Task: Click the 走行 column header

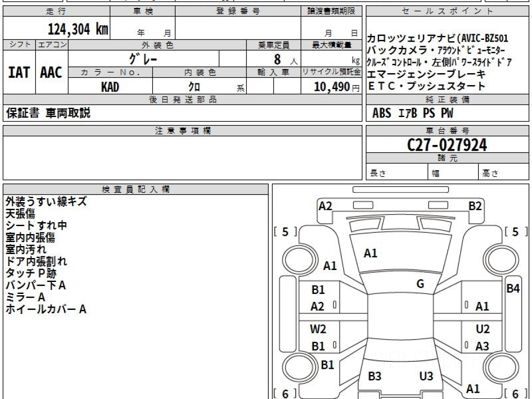Action: pos(56,11)
